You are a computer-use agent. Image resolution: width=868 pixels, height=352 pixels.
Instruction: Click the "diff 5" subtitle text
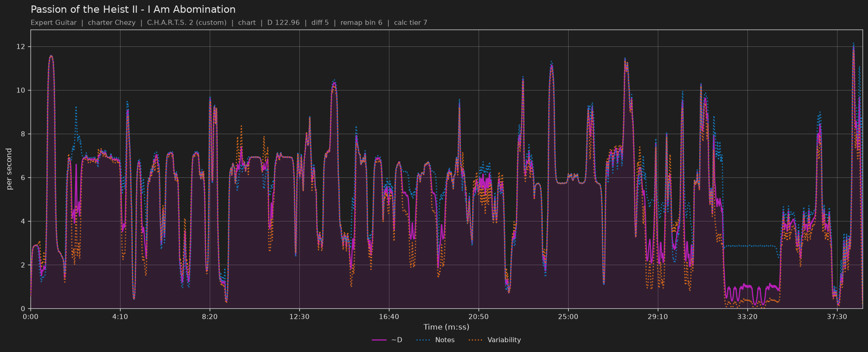pyautogui.click(x=320, y=23)
